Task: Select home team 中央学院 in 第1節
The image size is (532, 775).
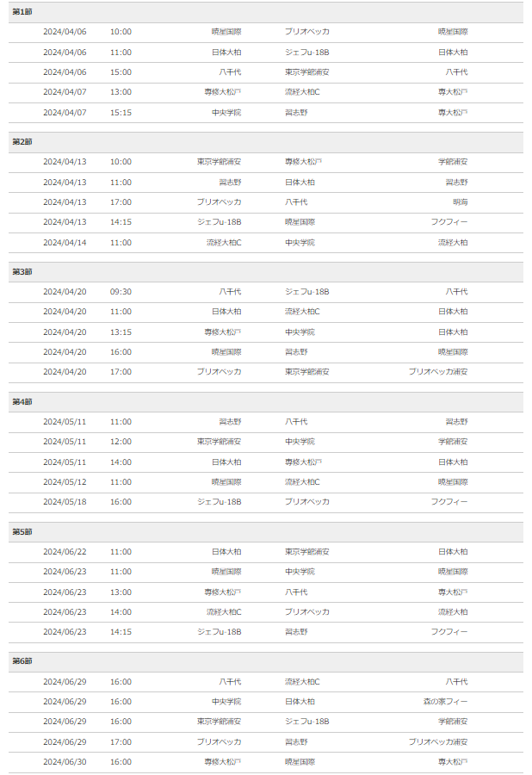Action: pyautogui.click(x=226, y=113)
